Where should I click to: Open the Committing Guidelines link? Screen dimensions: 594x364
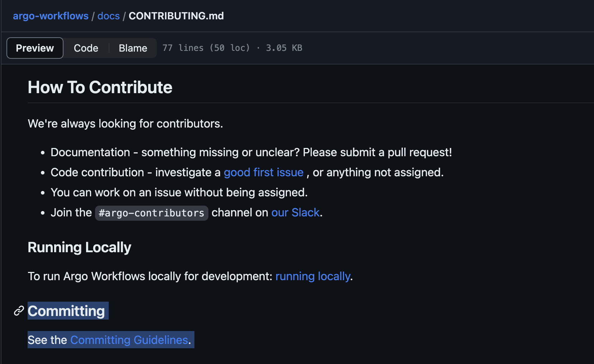point(129,340)
